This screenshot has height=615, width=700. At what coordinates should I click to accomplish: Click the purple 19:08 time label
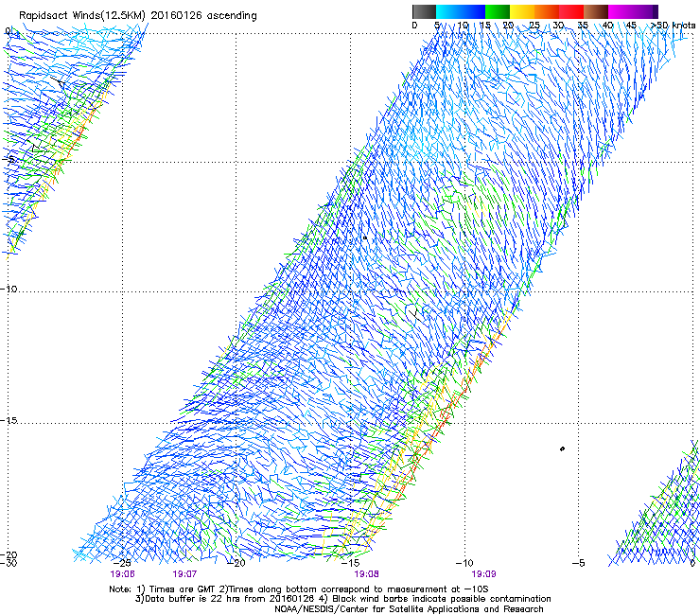tap(366, 574)
